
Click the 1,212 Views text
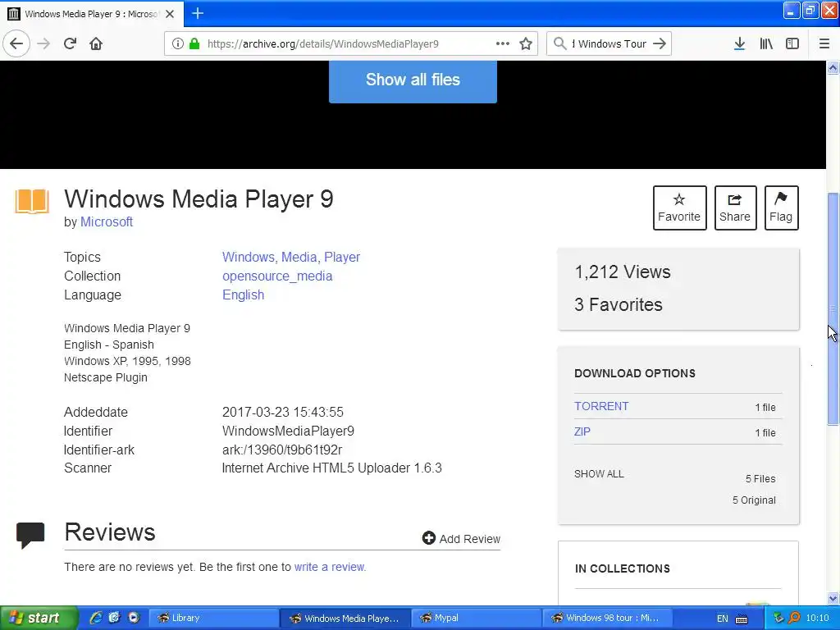pos(623,272)
